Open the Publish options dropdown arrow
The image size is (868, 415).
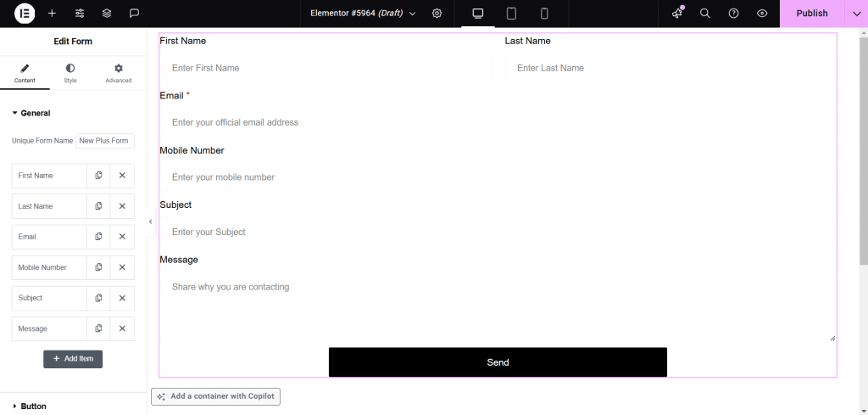[x=856, y=14]
